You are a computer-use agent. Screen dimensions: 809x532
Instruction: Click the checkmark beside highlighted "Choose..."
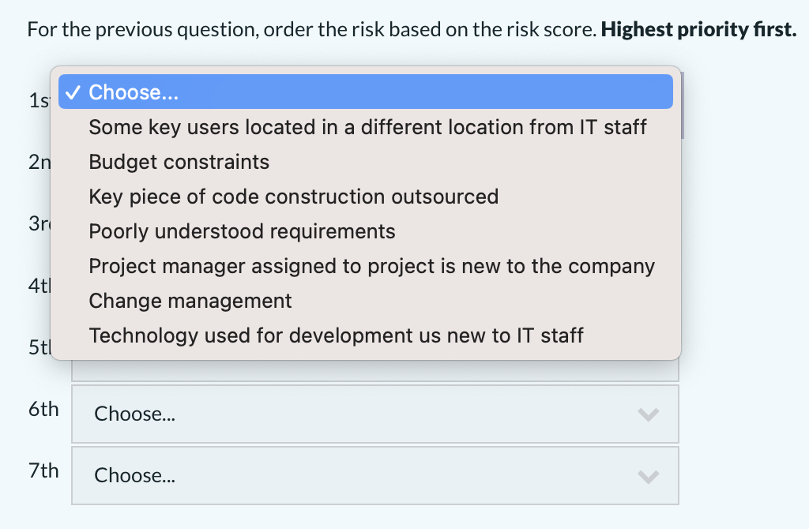click(x=72, y=92)
